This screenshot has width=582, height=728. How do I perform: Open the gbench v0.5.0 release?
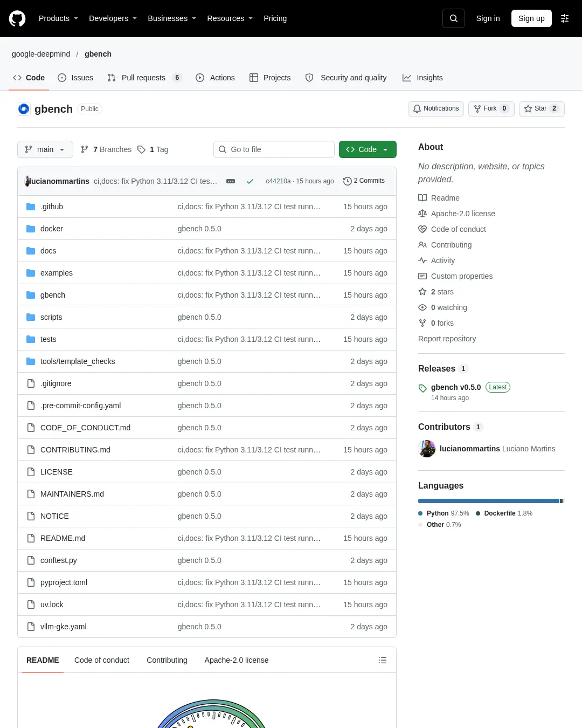click(456, 387)
